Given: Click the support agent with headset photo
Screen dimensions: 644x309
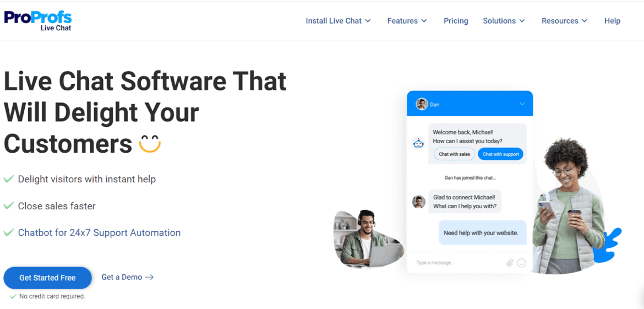Looking at the screenshot, I should pos(368,240).
